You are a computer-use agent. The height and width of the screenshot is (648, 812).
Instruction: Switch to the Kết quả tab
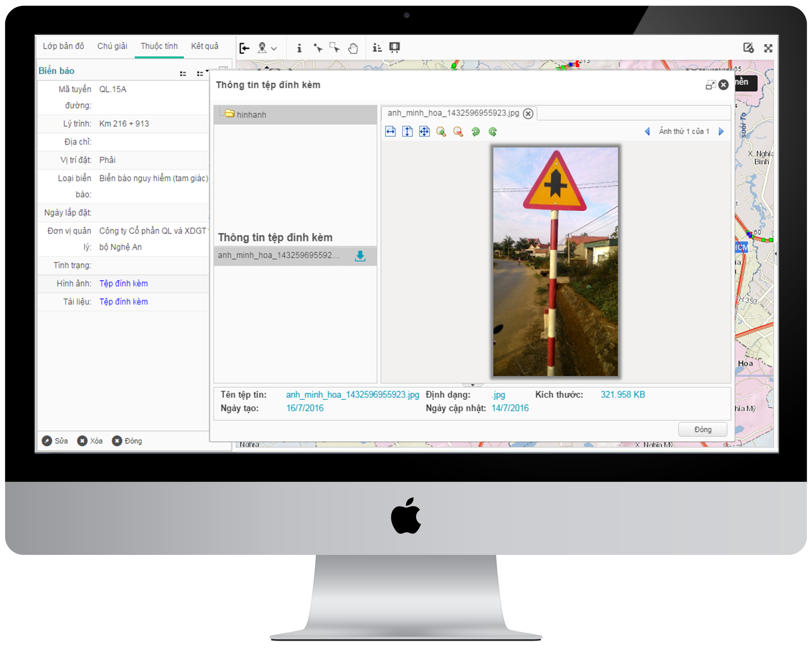[x=204, y=46]
